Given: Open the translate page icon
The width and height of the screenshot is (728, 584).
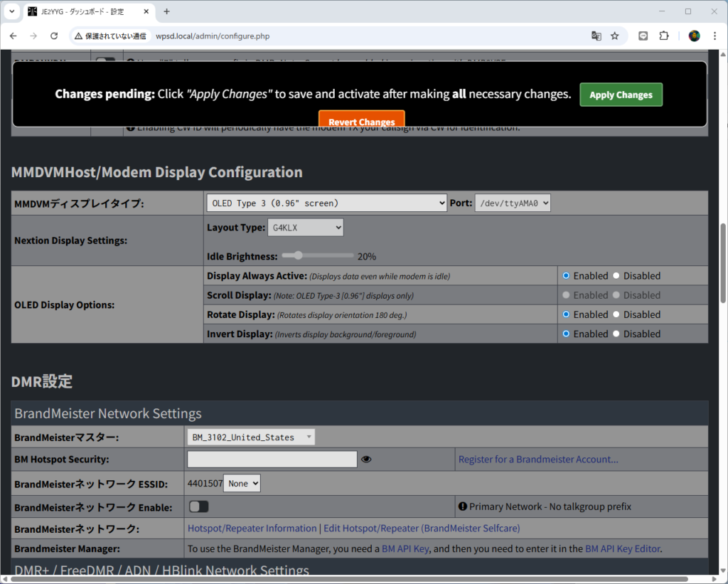Looking at the screenshot, I should coord(596,36).
